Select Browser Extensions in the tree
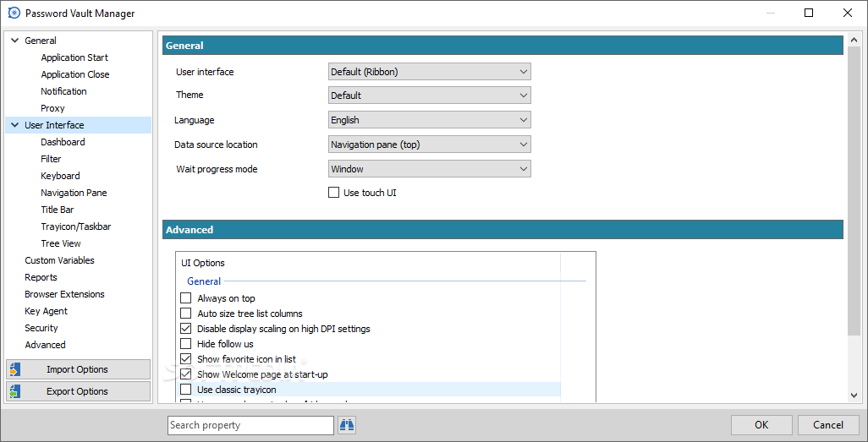Image resolution: width=868 pixels, height=442 pixels. [x=64, y=294]
